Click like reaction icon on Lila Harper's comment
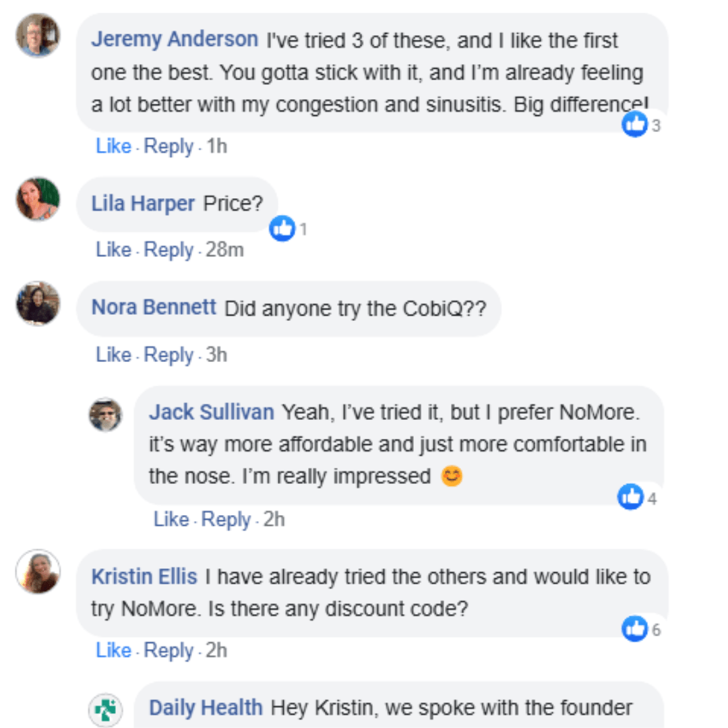The width and height of the screenshot is (728, 728). point(282,229)
